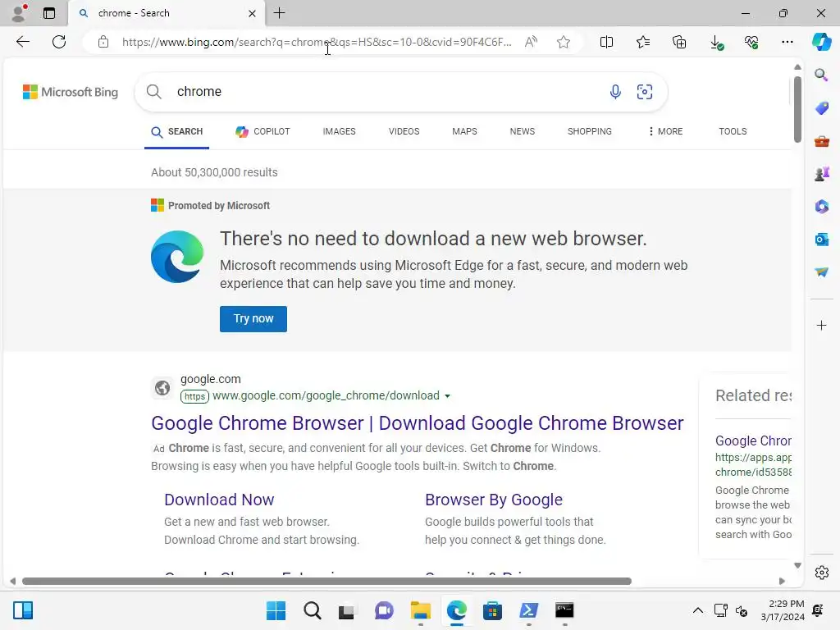Open the Google Chrome Browser download result

[x=418, y=423]
